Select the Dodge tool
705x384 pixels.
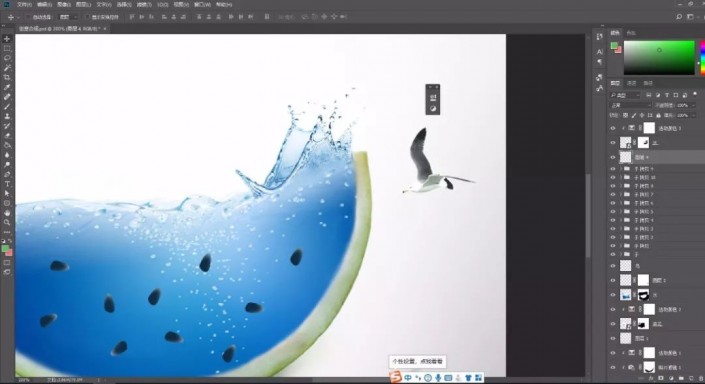pyautogui.click(x=7, y=165)
